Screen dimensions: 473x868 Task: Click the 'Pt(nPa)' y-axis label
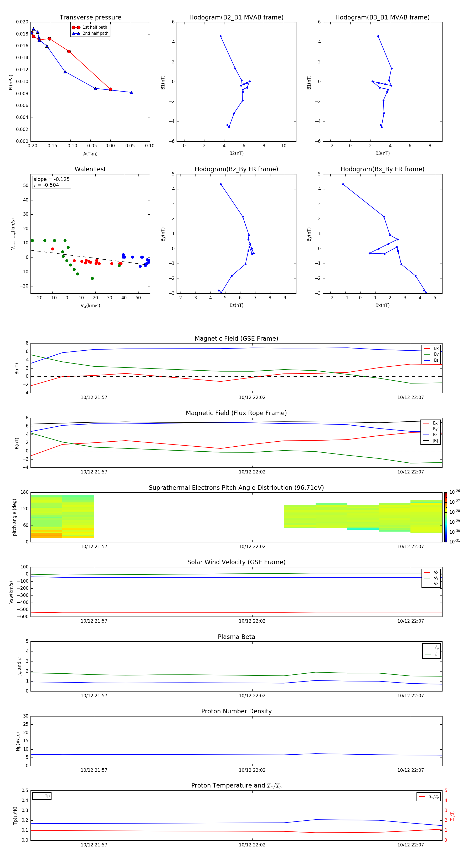pos(11,82)
